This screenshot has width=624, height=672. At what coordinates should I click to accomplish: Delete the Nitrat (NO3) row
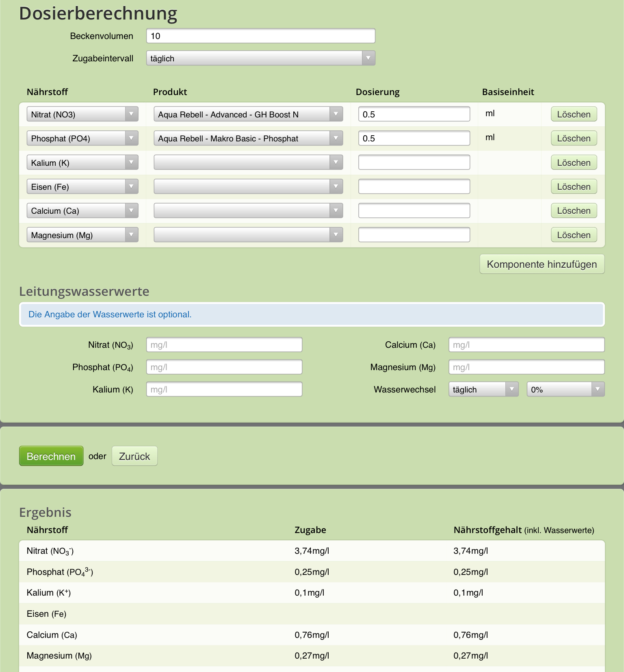coord(574,114)
